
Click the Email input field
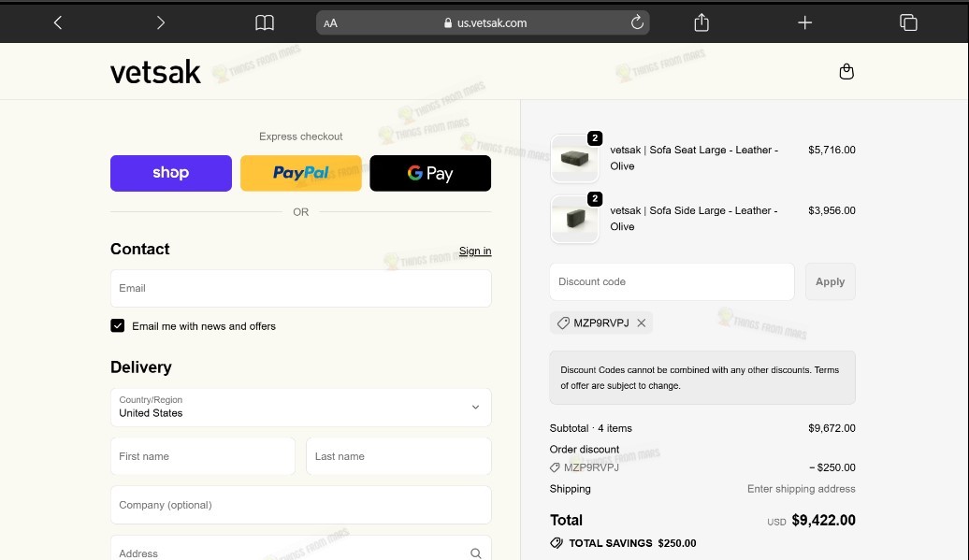pos(301,288)
